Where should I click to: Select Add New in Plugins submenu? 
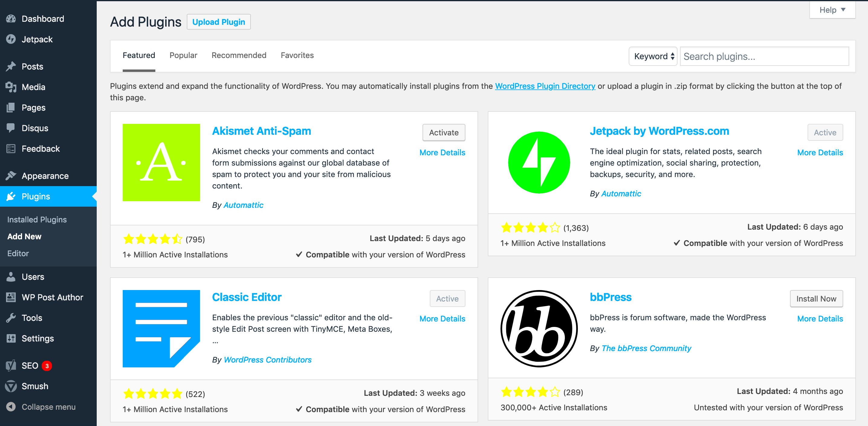24,236
